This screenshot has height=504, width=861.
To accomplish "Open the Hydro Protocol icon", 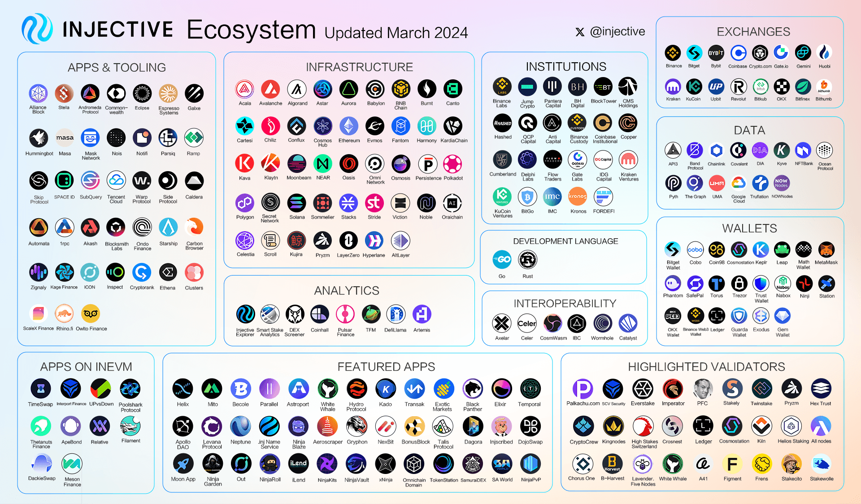I will [x=357, y=389].
